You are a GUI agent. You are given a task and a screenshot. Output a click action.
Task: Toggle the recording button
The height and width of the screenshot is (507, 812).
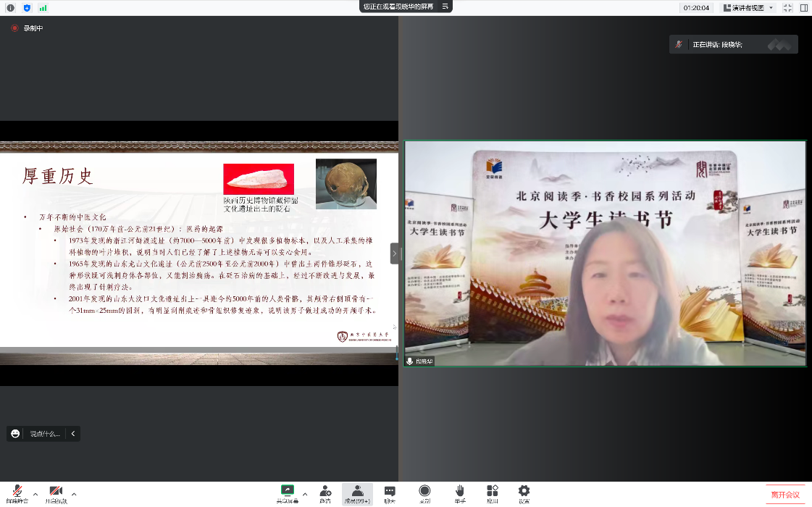424,493
